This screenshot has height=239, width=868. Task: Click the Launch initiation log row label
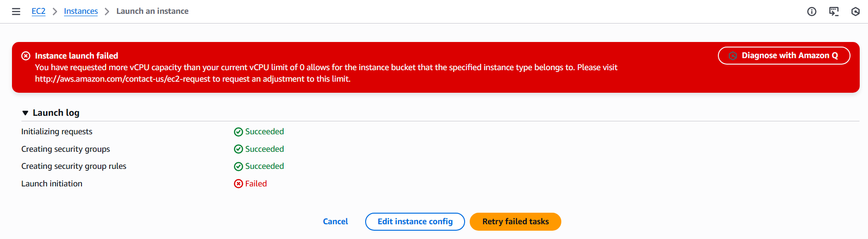(52, 184)
